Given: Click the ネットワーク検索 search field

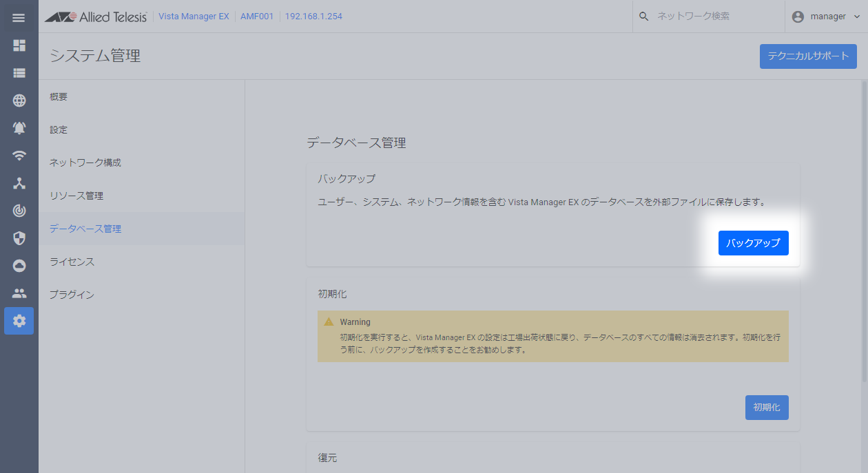Looking at the screenshot, I should 710,17.
